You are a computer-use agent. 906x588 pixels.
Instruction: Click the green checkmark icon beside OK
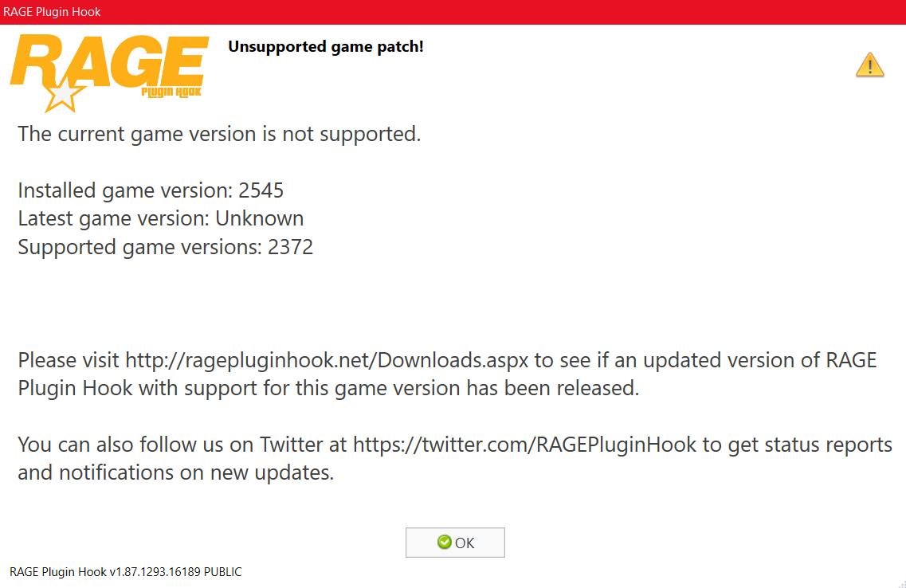[x=445, y=542]
